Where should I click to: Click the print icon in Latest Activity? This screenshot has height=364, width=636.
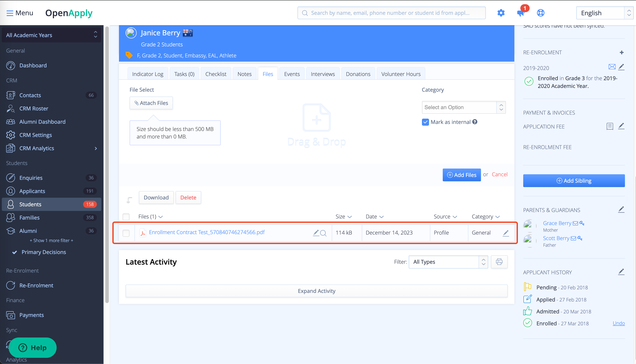pyautogui.click(x=499, y=262)
